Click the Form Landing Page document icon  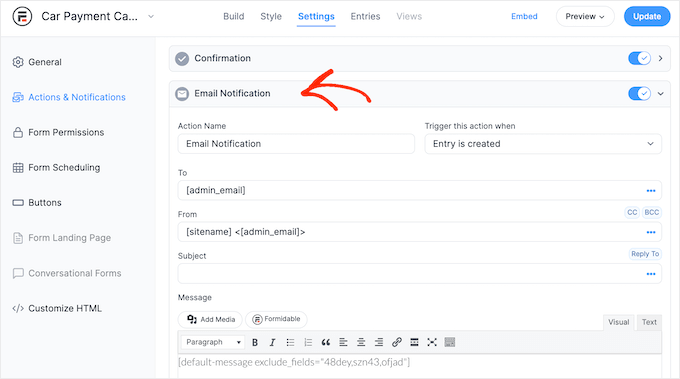18,238
